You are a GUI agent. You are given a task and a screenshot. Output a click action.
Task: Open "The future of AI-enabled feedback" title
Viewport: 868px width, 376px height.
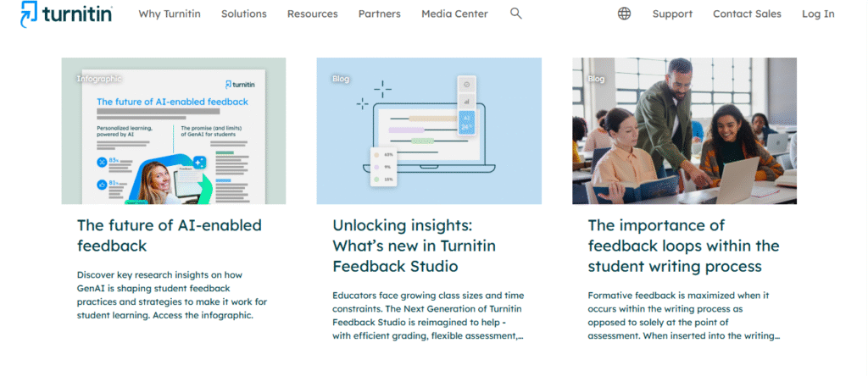pyautogui.click(x=169, y=235)
